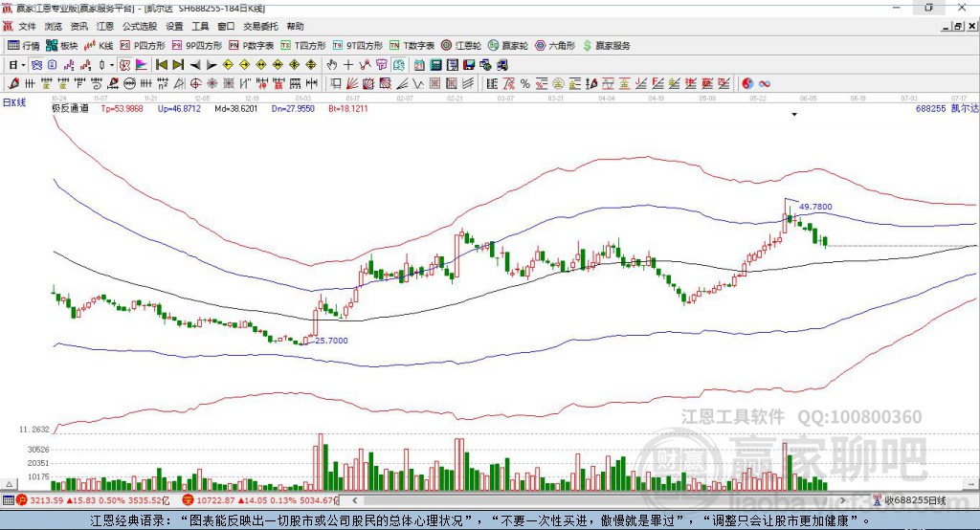Open the 资讯 menu

point(78,26)
